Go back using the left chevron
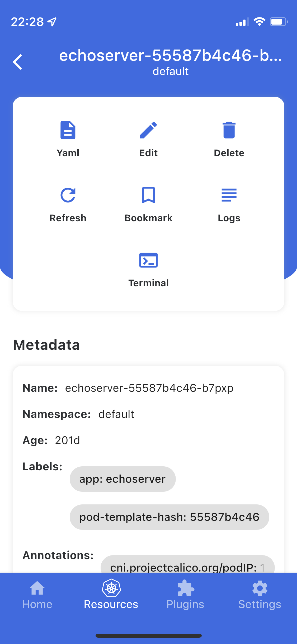The image size is (297, 644). coord(18,61)
